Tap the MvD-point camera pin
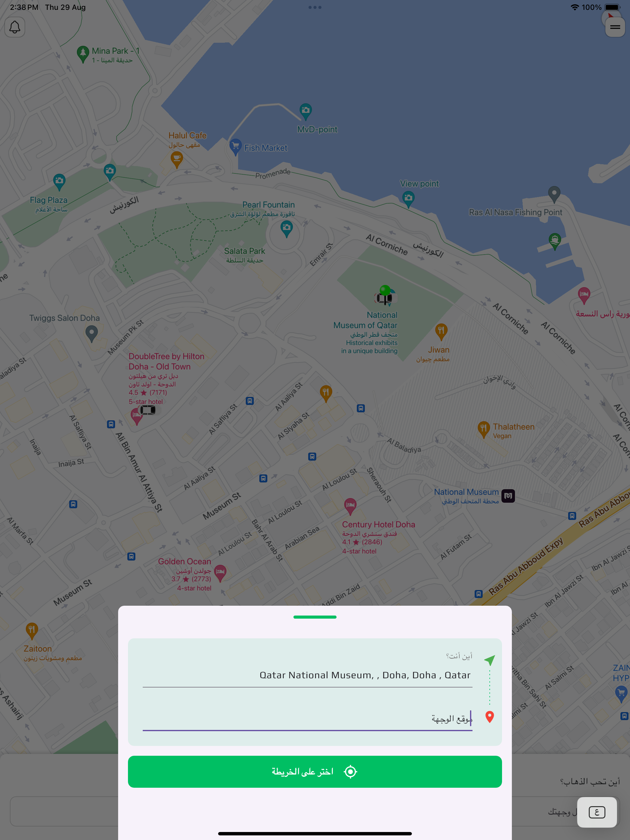Screen dimensions: 630x840 [305, 112]
